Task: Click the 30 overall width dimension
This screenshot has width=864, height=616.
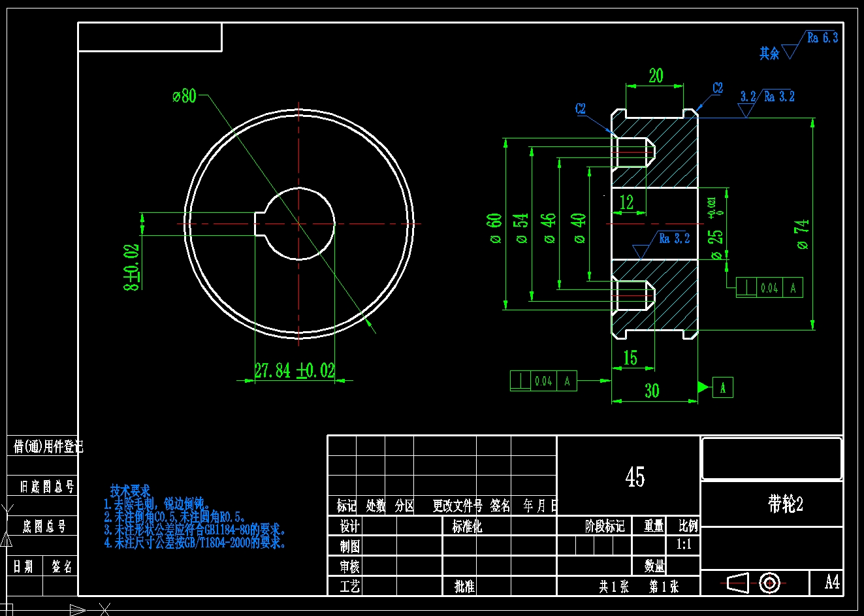Action: click(x=652, y=391)
